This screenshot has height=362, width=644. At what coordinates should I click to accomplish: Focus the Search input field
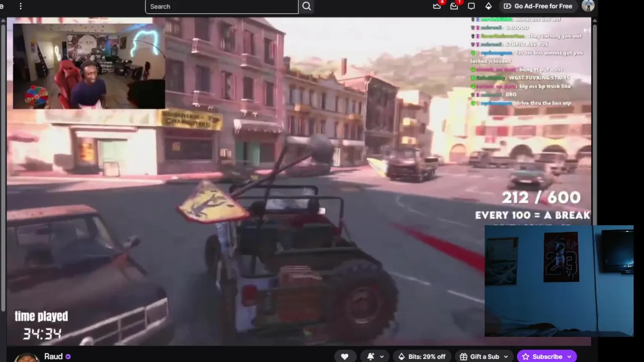[222, 7]
